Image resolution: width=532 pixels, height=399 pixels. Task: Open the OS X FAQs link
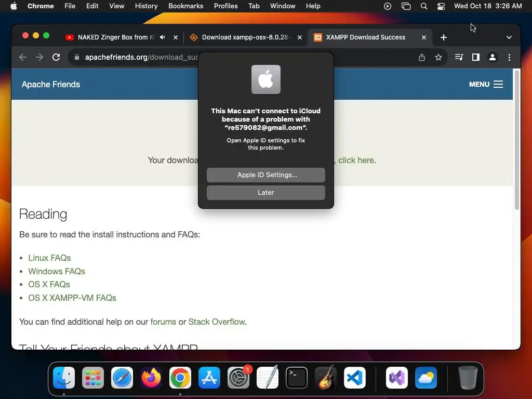49,284
